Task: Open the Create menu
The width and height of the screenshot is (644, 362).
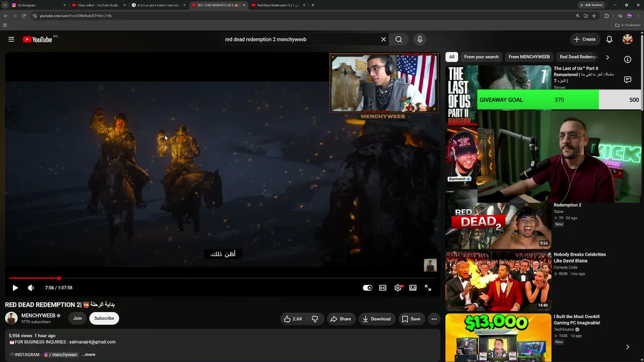Action: pos(585,39)
